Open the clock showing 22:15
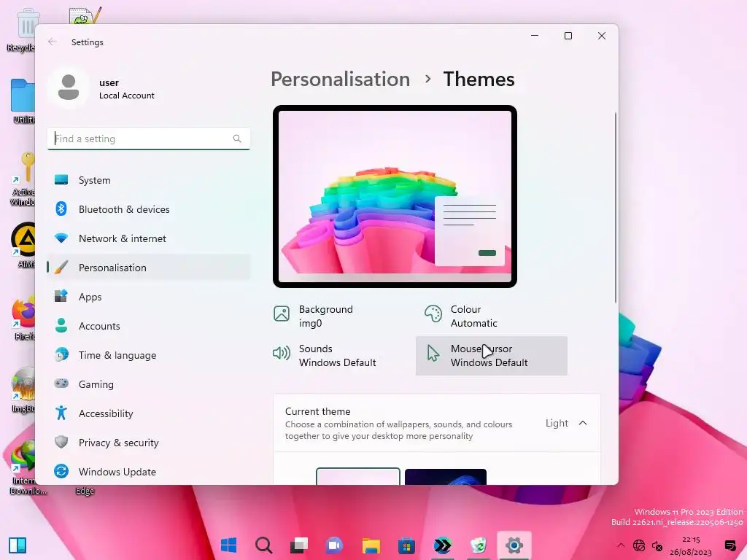The image size is (747, 560). coord(690,545)
